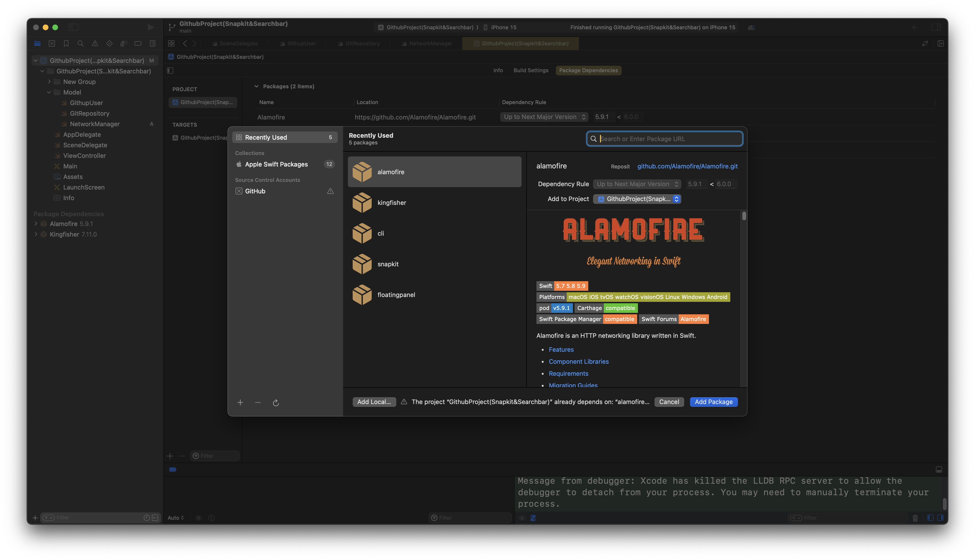
Task: Click the Search or Enter Package URL field
Action: 664,139
